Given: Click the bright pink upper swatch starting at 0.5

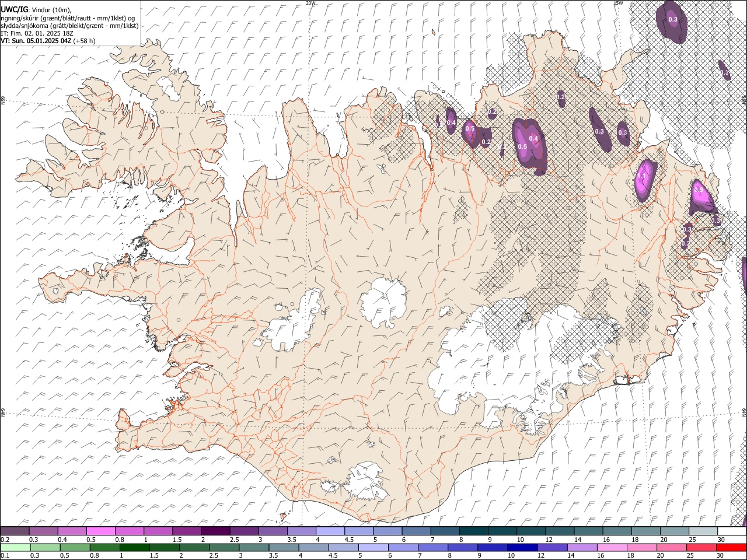Looking at the screenshot, I should pos(100,531).
